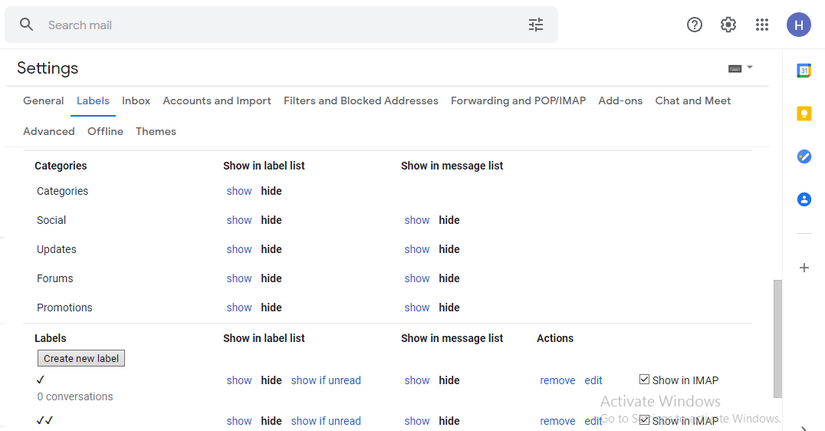Remove the double-check label
This screenshot has width=825, height=431.
pyautogui.click(x=557, y=421)
